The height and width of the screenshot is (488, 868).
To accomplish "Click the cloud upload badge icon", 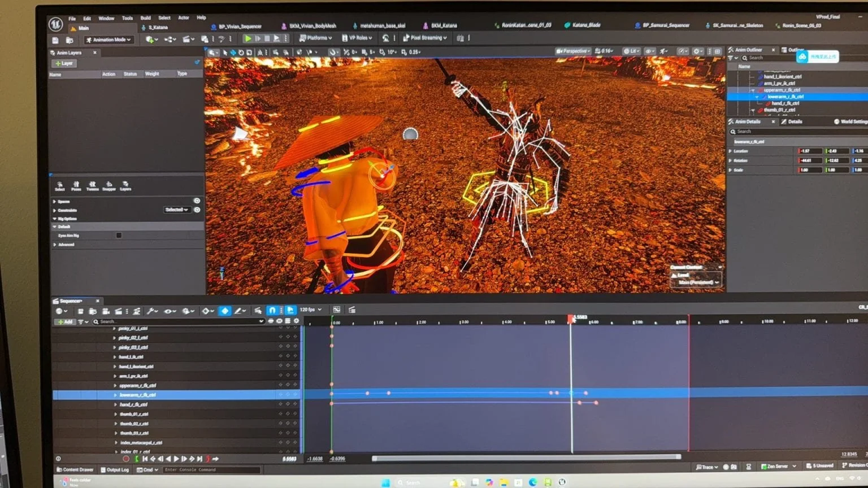I will [802, 56].
